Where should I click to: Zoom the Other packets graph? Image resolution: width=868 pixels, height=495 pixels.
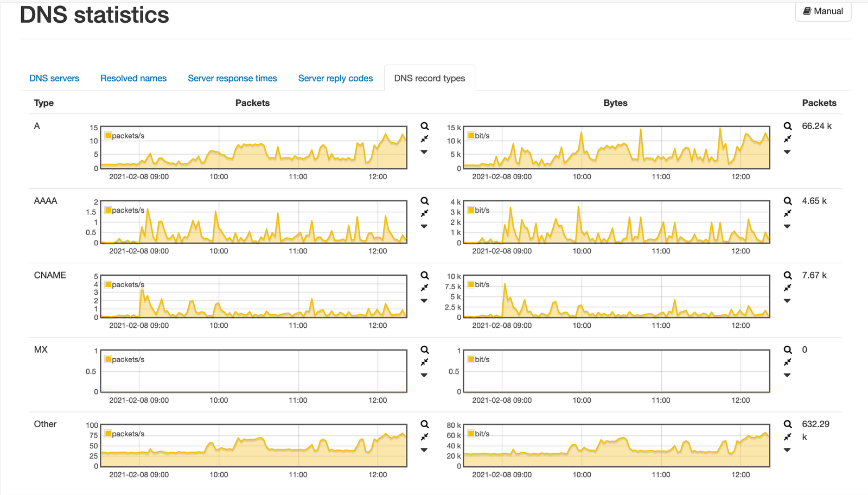[425, 424]
